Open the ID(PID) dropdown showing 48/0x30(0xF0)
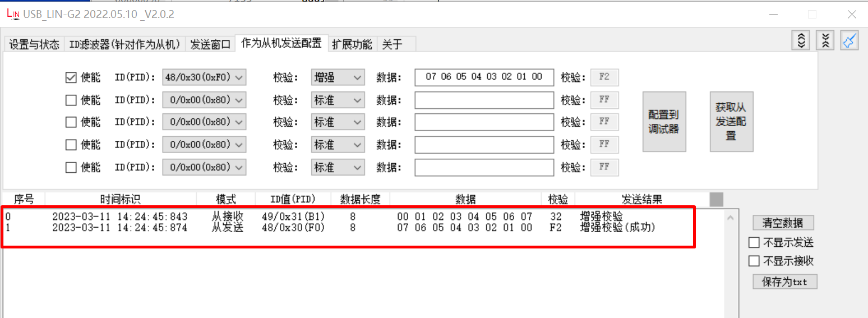Image resolution: width=868 pixels, height=318 pixels. [x=204, y=77]
